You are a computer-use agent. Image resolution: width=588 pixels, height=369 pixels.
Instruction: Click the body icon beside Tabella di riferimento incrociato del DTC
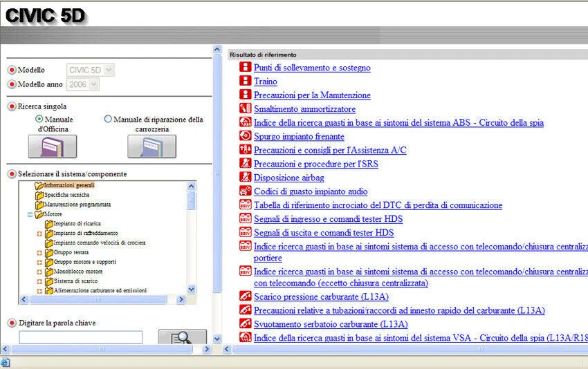coord(246,205)
